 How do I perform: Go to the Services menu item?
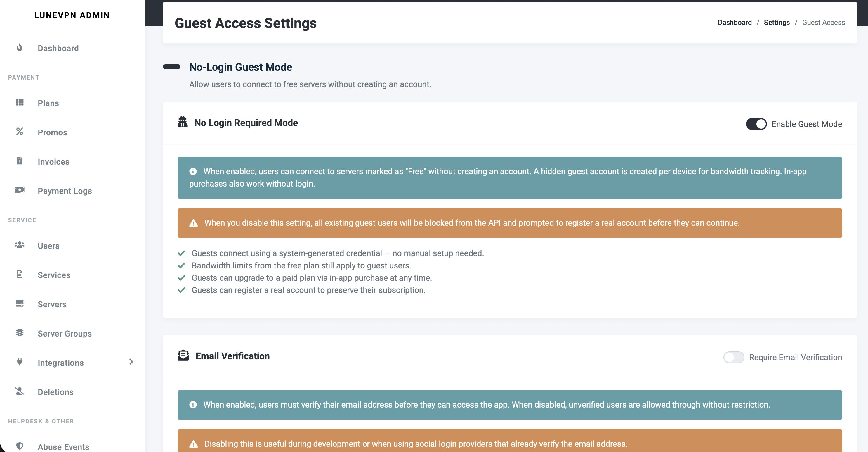pyautogui.click(x=54, y=275)
